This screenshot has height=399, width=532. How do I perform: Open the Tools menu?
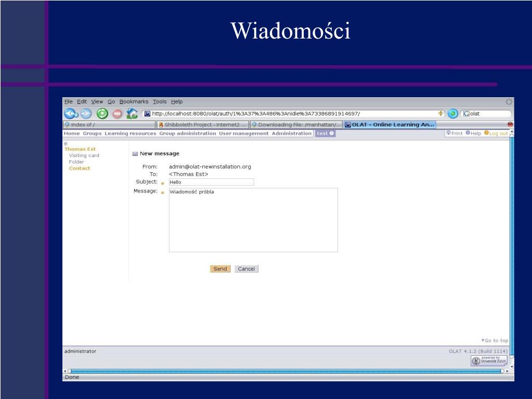(x=160, y=101)
